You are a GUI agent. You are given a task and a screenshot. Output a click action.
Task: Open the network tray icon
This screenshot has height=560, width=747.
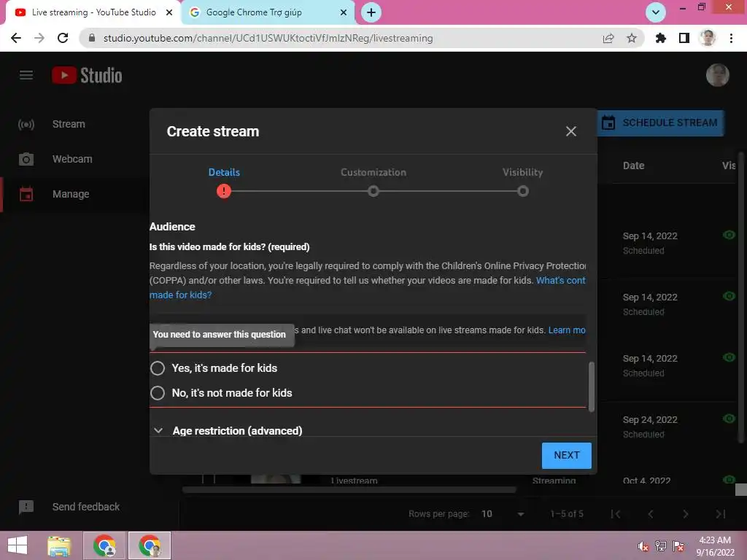tap(661, 546)
